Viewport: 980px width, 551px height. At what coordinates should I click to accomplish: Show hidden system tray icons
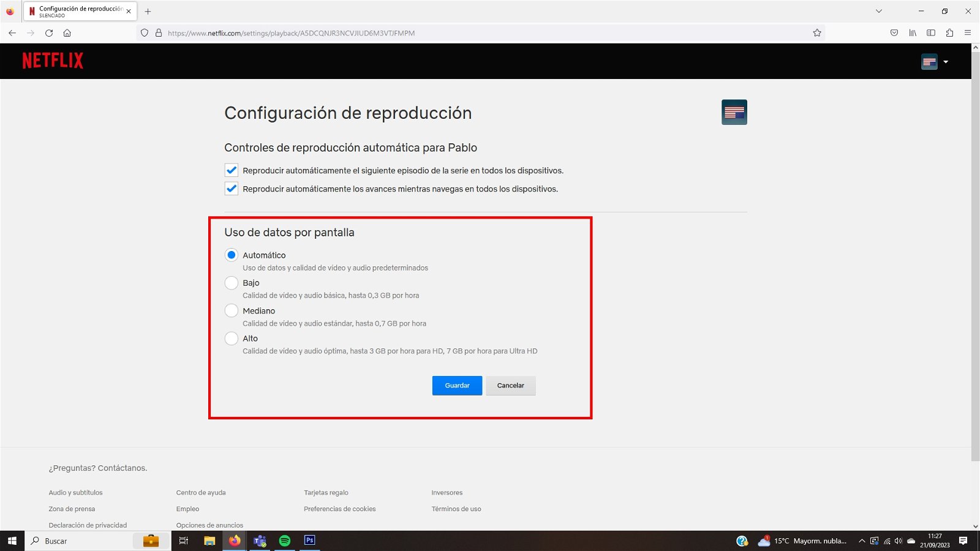pos(862,541)
